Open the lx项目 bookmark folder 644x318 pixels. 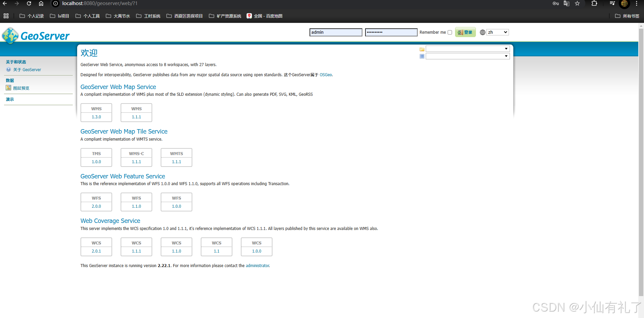59,16
